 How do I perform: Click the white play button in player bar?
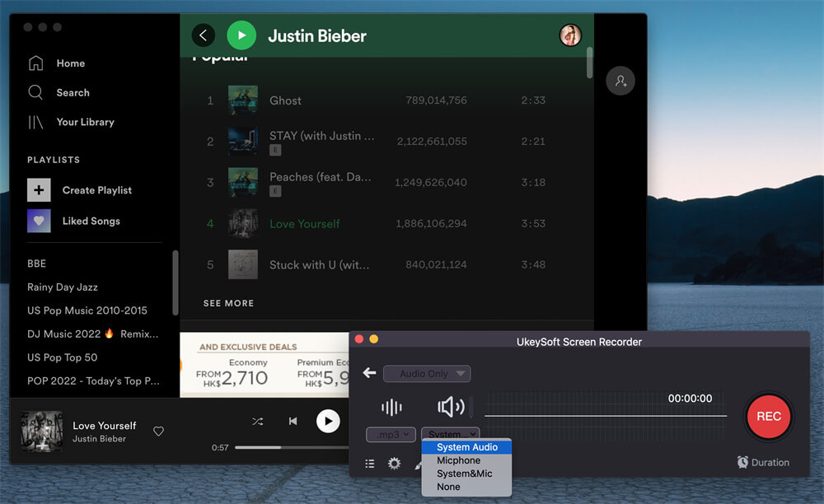[328, 421]
